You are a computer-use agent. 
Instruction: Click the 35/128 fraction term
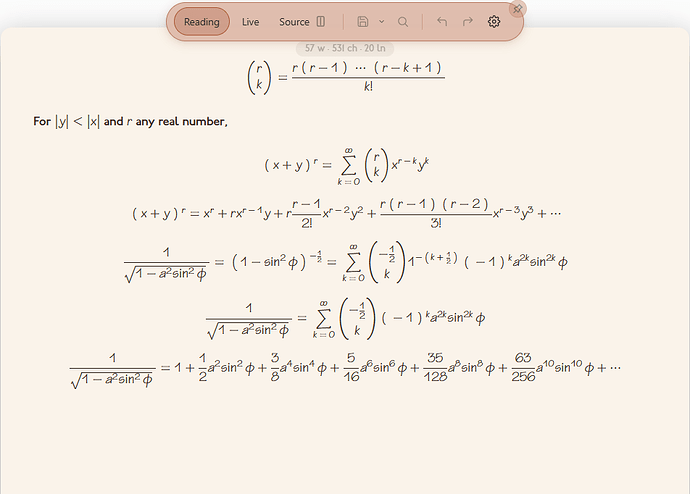(435, 367)
